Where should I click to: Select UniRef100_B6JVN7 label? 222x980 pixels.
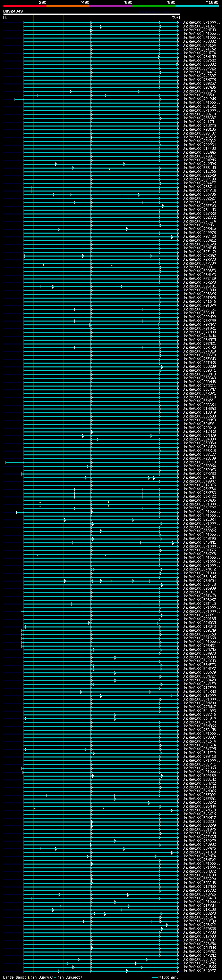(199, 390)
